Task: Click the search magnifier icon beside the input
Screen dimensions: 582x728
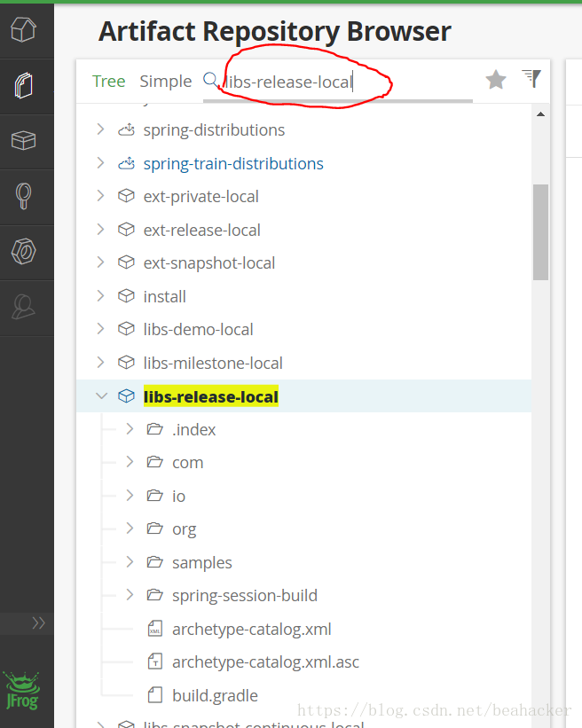Action: click(x=210, y=80)
